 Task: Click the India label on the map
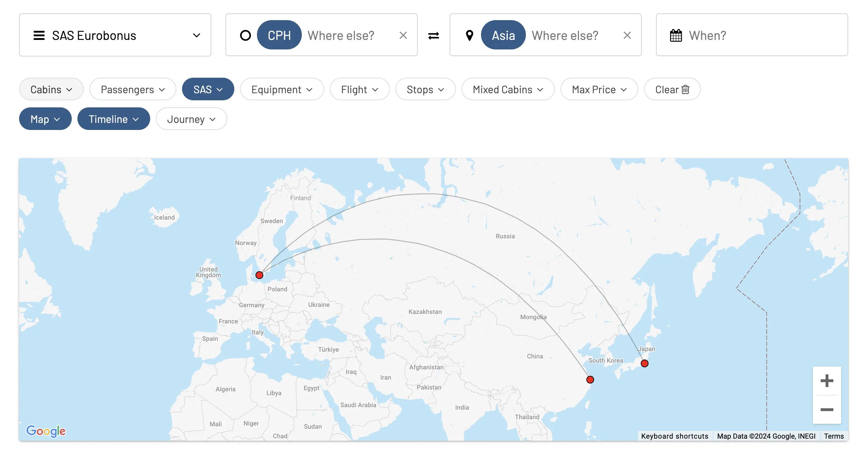[x=462, y=407]
